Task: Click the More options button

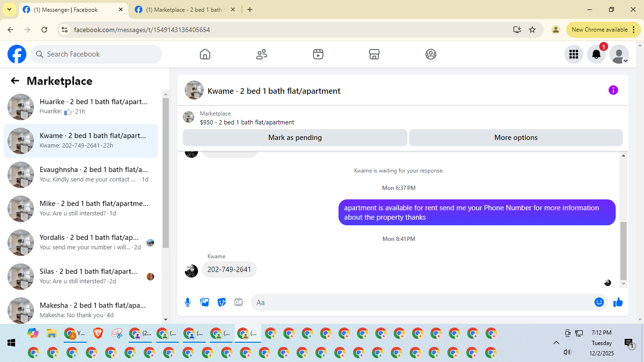Action: coord(516,138)
